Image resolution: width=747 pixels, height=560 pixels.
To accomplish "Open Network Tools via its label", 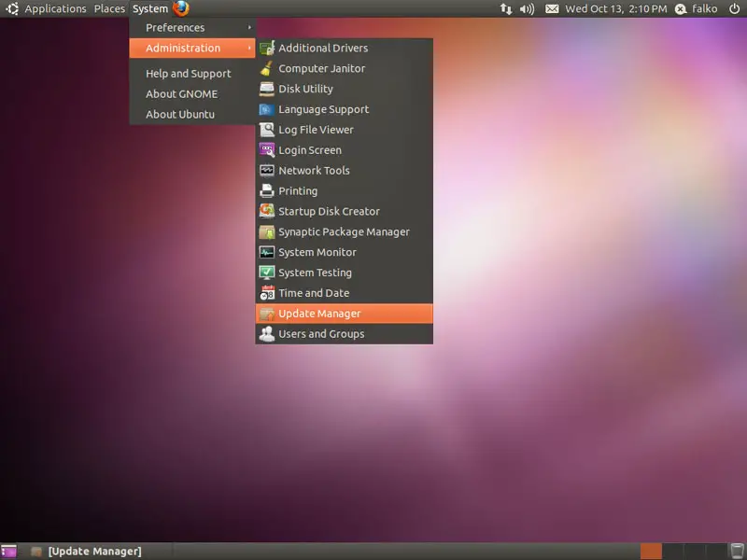I will 314,171.
